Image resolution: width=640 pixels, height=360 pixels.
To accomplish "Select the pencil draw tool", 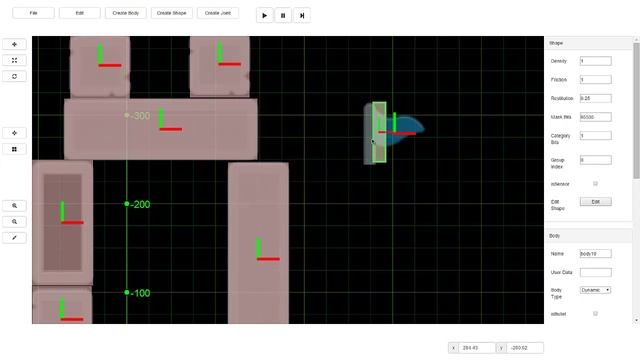I will tap(14, 238).
